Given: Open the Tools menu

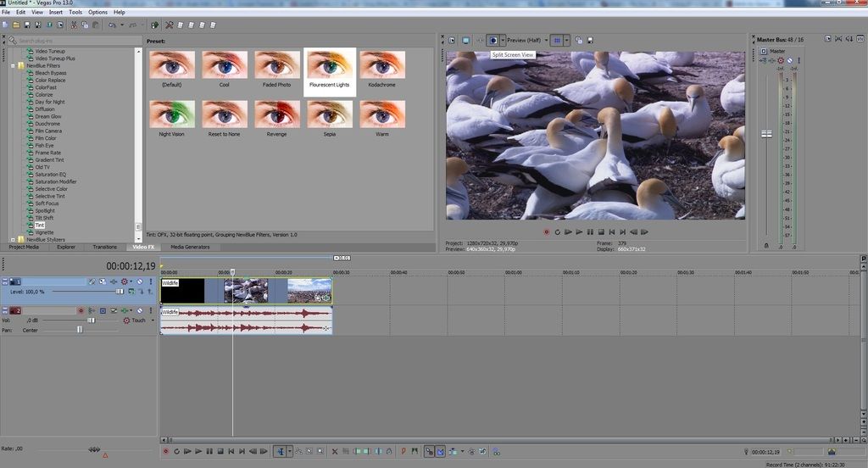Looking at the screenshot, I should click(x=75, y=12).
